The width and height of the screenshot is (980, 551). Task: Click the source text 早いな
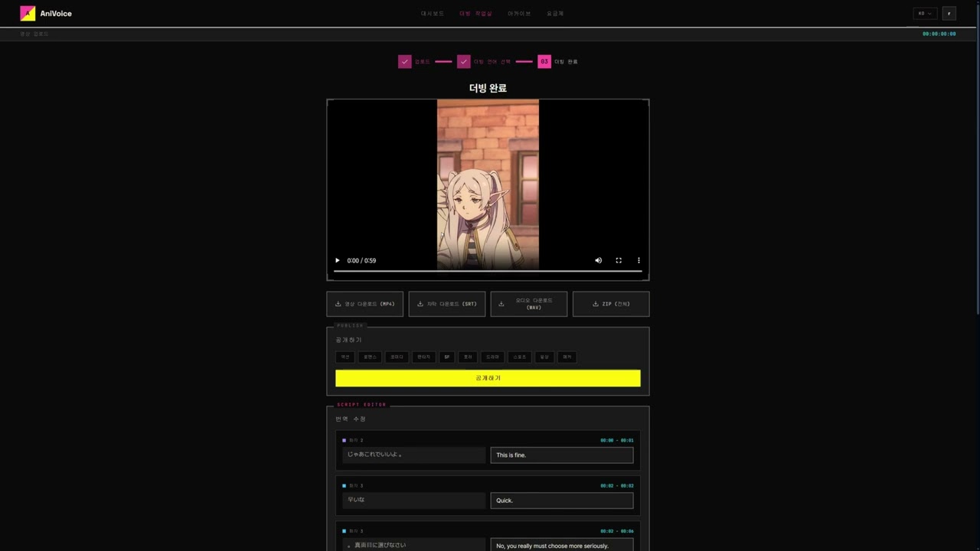click(x=356, y=500)
